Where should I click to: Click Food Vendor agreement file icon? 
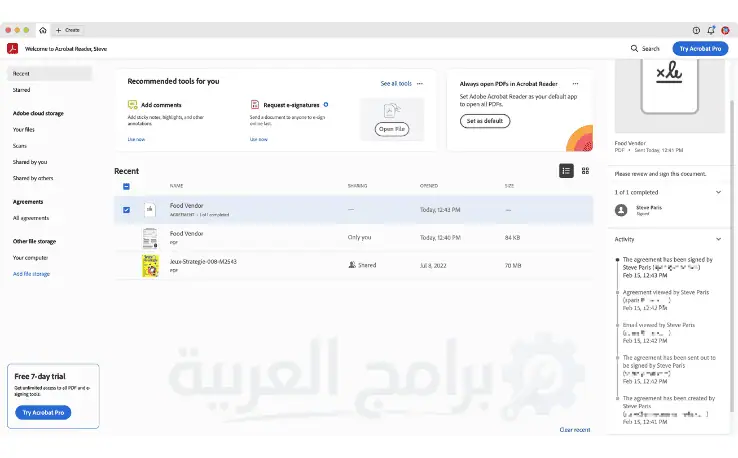point(150,209)
